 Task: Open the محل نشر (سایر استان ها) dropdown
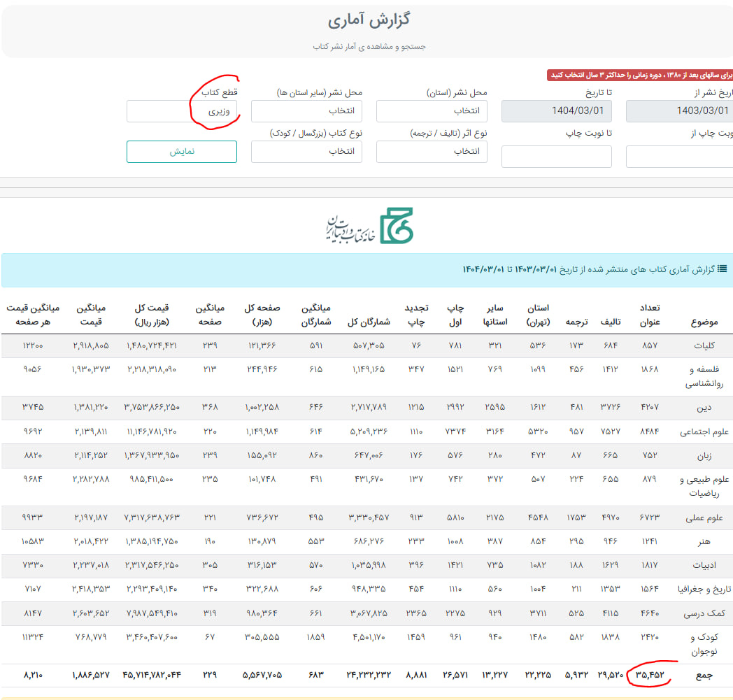306,110
